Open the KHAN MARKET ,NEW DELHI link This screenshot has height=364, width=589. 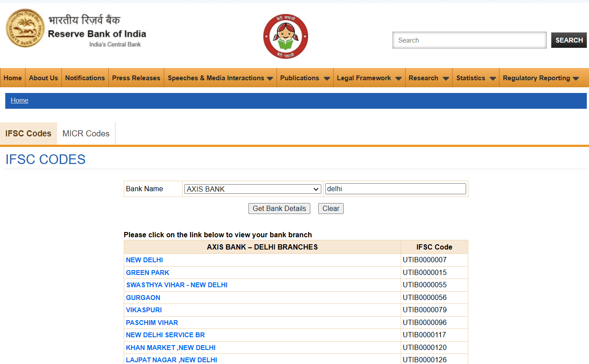[171, 347]
